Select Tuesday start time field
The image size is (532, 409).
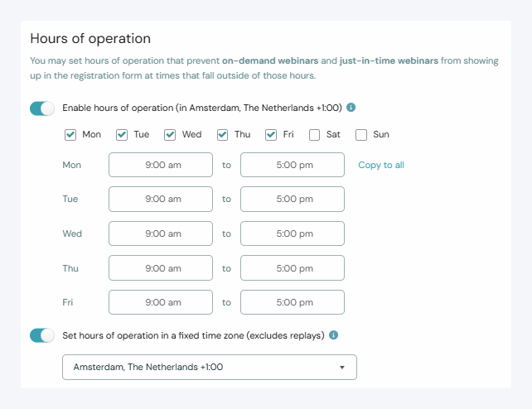click(162, 200)
